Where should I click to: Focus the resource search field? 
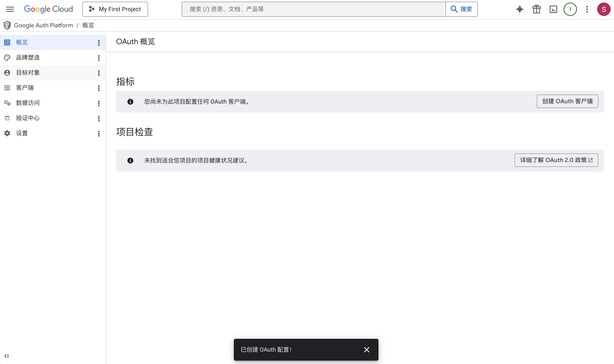[314, 9]
